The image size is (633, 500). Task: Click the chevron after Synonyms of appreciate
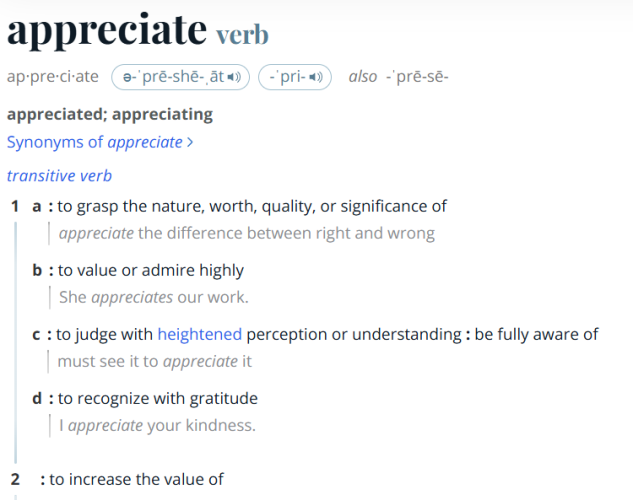tap(190, 142)
